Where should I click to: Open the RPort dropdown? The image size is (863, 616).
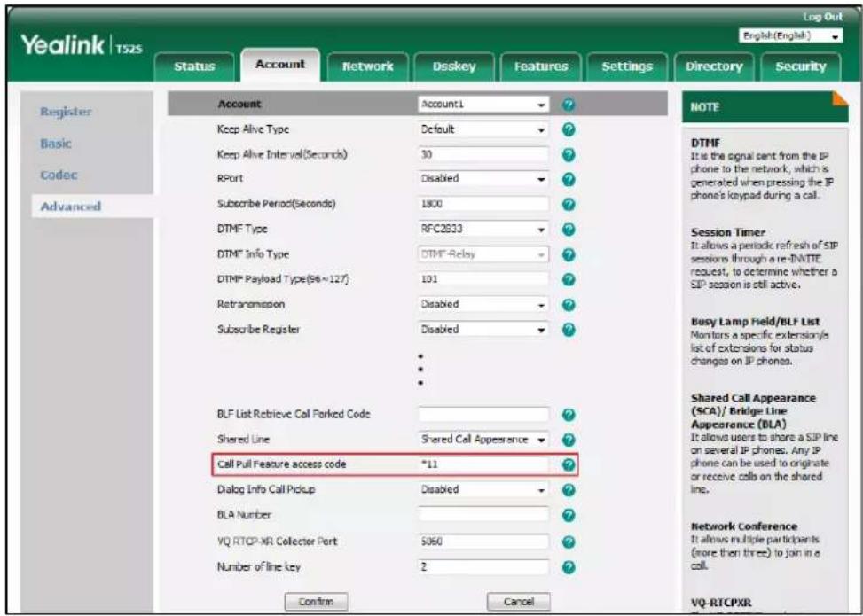tap(483, 179)
